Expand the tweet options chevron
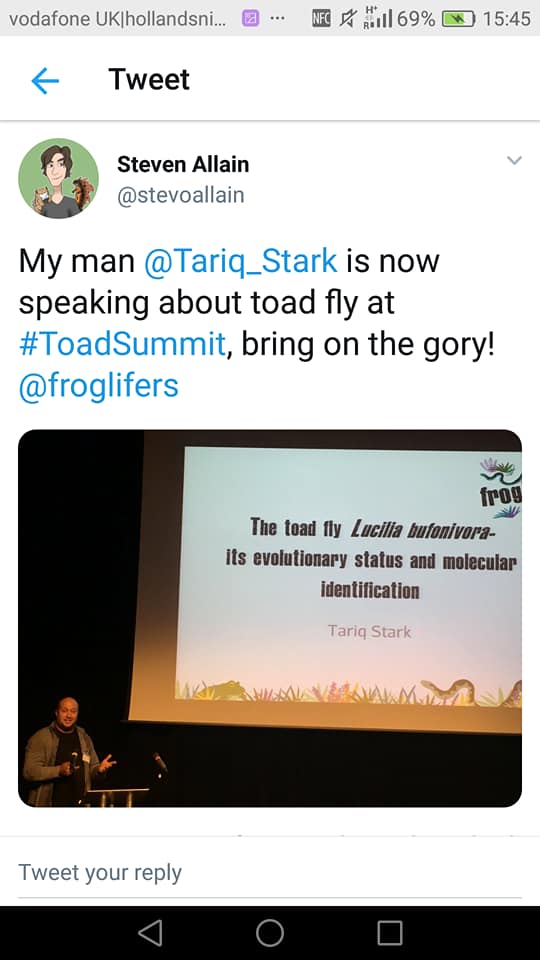Screen dimensions: 540x960 pos(514,160)
